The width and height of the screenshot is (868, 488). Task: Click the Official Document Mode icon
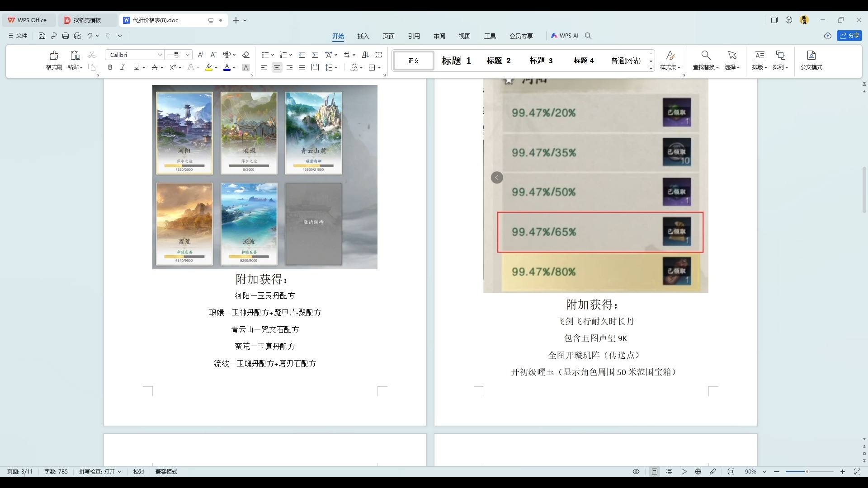[x=811, y=55]
